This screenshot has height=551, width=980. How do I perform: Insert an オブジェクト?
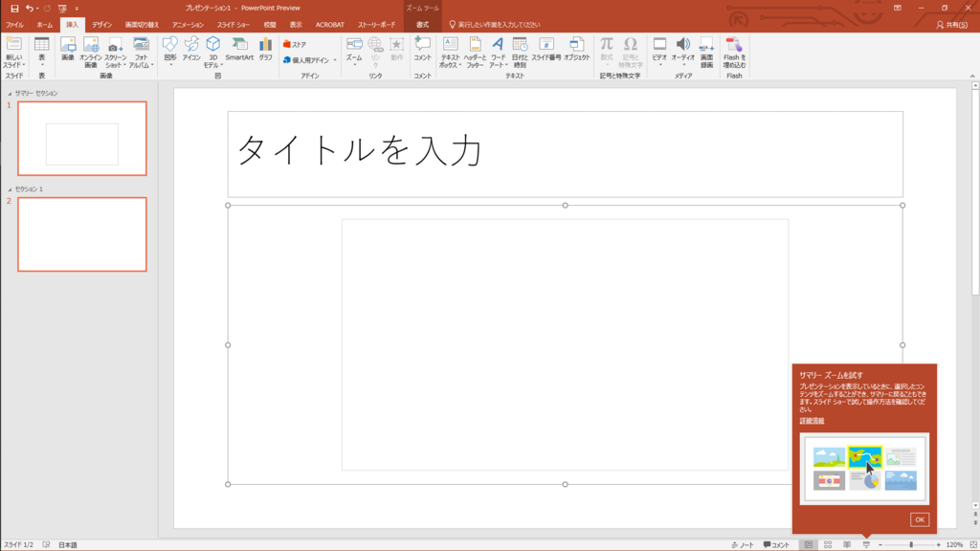pyautogui.click(x=577, y=49)
